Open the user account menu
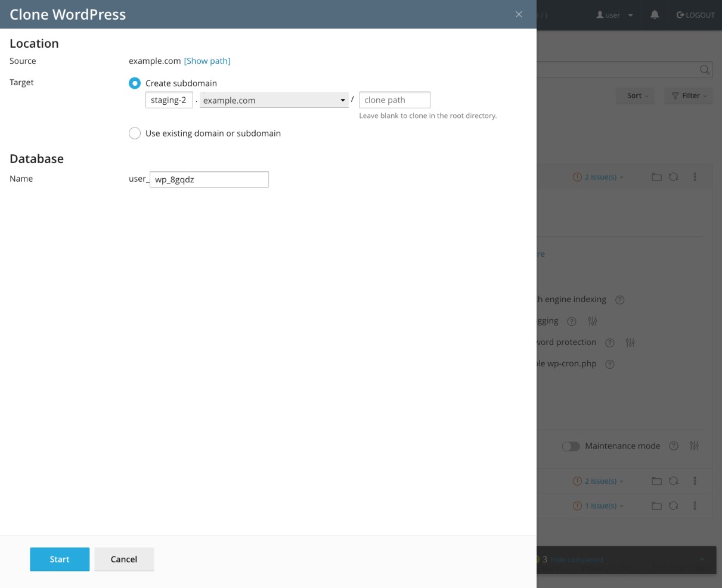The height and width of the screenshot is (588, 722). (615, 15)
